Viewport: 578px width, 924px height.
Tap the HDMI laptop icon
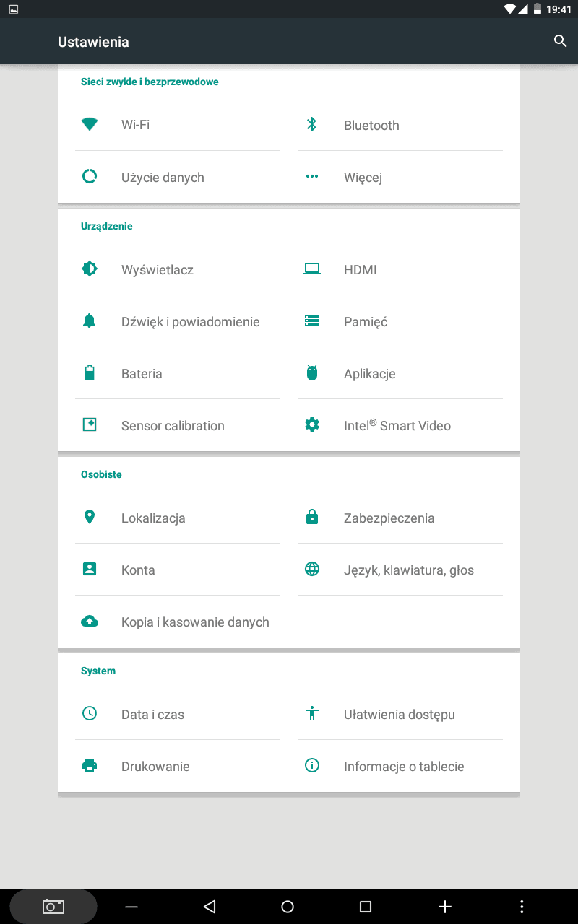tap(312, 269)
